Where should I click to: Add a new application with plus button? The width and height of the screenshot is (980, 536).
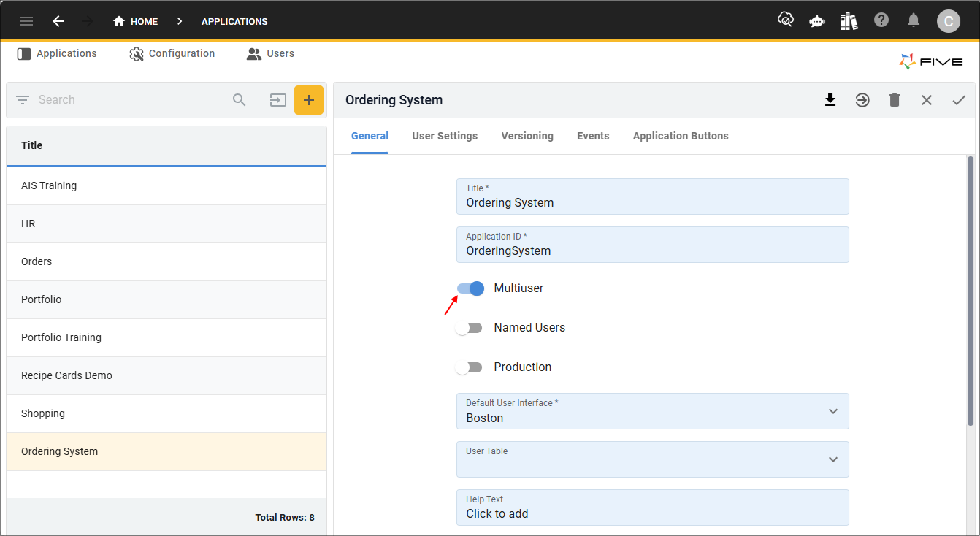(309, 100)
